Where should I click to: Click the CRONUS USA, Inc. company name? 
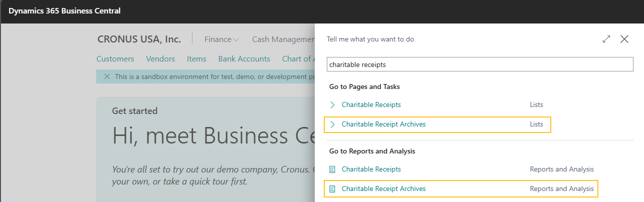(139, 39)
